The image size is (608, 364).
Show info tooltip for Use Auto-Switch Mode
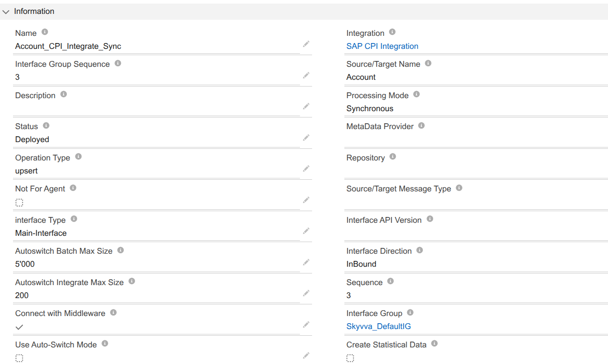[x=105, y=344]
